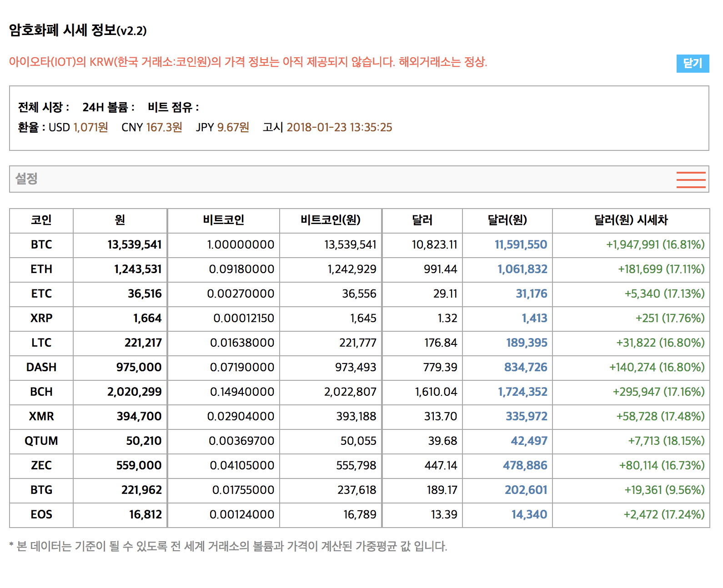The height and width of the screenshot is (588, 723).
Task: Click XRP won price 1,664
Action: tap(147, 319)
